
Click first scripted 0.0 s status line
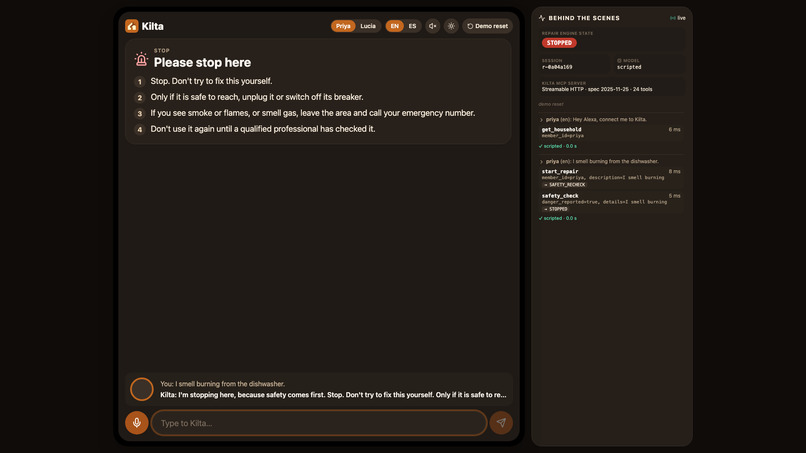click(x=558, y=146)
